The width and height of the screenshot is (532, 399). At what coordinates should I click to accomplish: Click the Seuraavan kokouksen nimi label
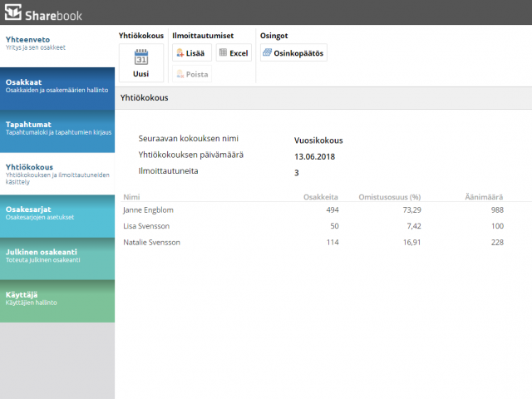[x=189, y=139]
